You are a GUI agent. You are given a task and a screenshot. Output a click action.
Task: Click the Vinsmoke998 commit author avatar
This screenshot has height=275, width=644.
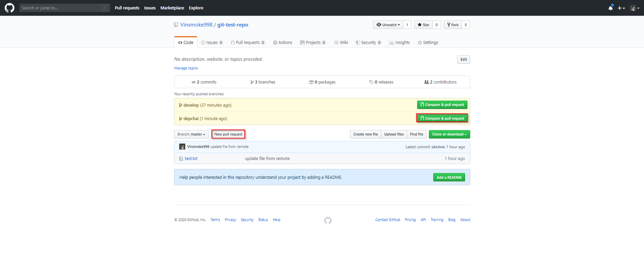pos(182,147)
